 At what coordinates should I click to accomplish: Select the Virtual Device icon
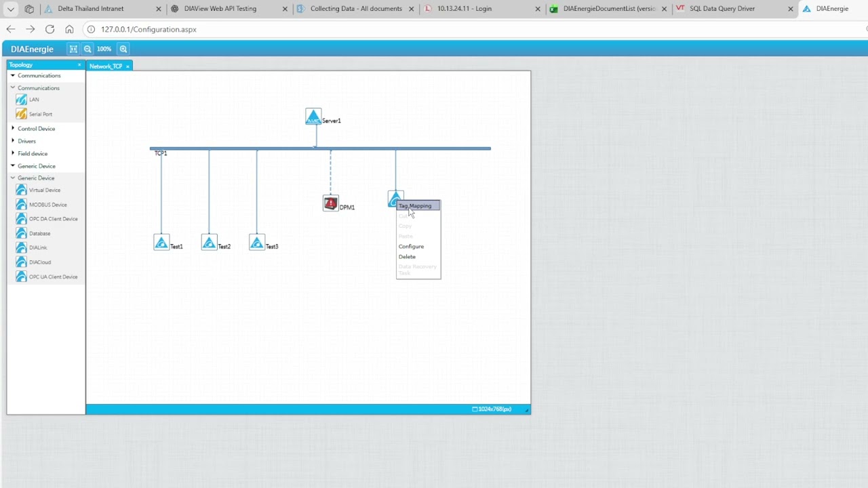tap(21, 190)
